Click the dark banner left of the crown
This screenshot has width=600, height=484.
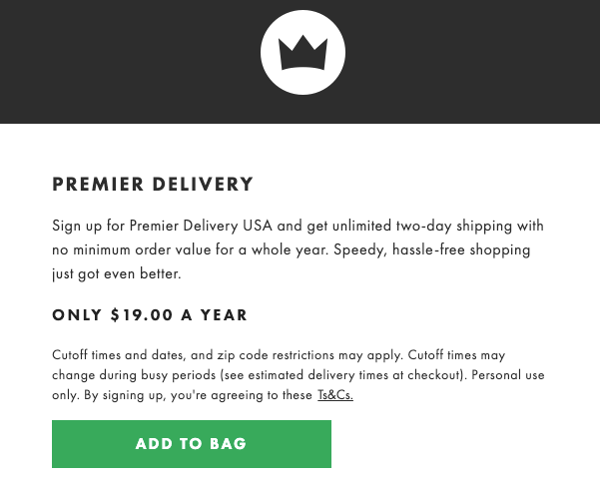[x=130, y=61]
